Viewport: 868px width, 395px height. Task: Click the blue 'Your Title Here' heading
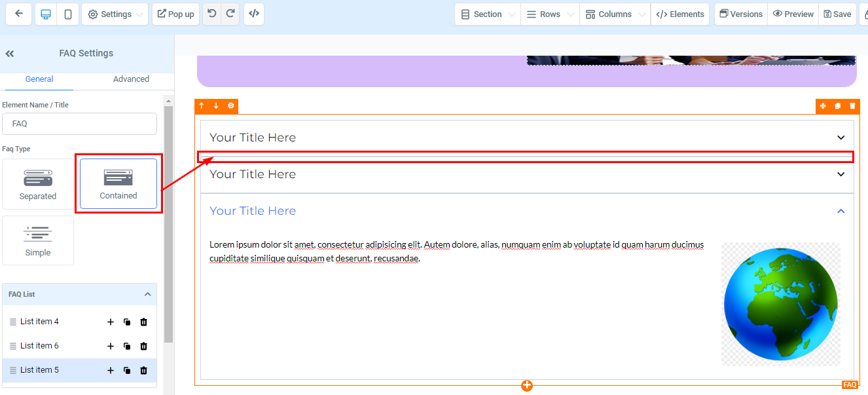pos(253,211)
